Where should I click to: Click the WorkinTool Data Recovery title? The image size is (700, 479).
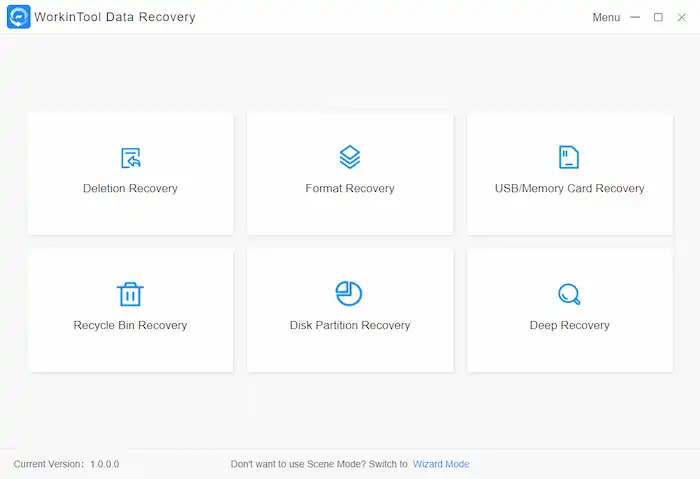coord(115,17)
